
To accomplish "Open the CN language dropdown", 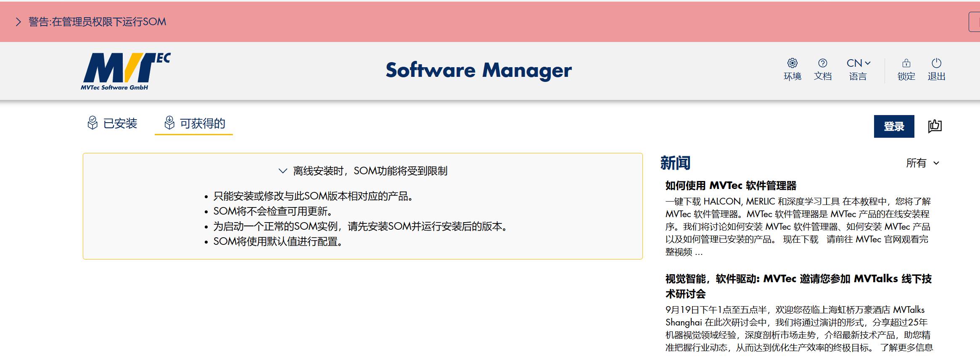I will tap(858, 63).
